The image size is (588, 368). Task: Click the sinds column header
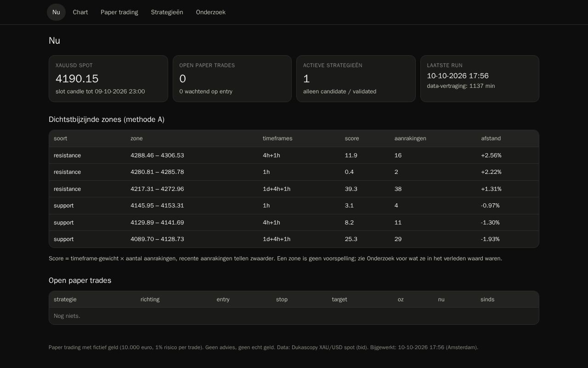pyautogui.click(x=487, y=299)
